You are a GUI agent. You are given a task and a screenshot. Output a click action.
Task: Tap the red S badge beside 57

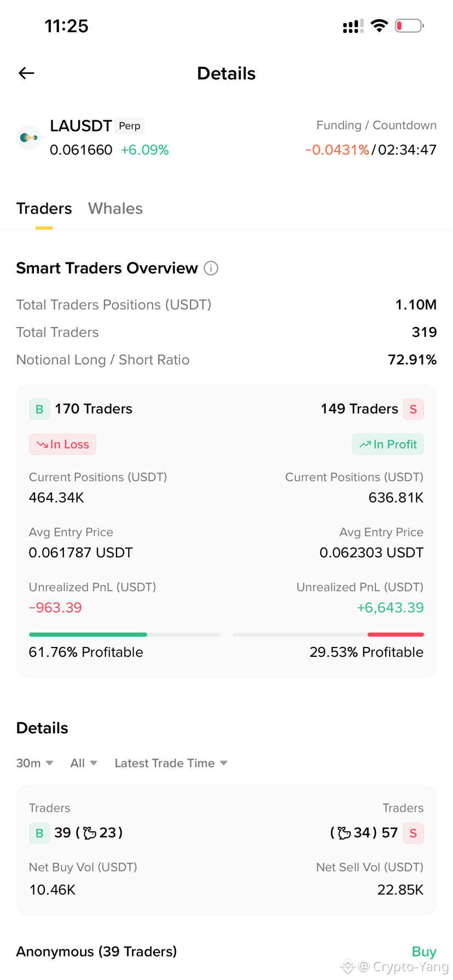point(413,833)
